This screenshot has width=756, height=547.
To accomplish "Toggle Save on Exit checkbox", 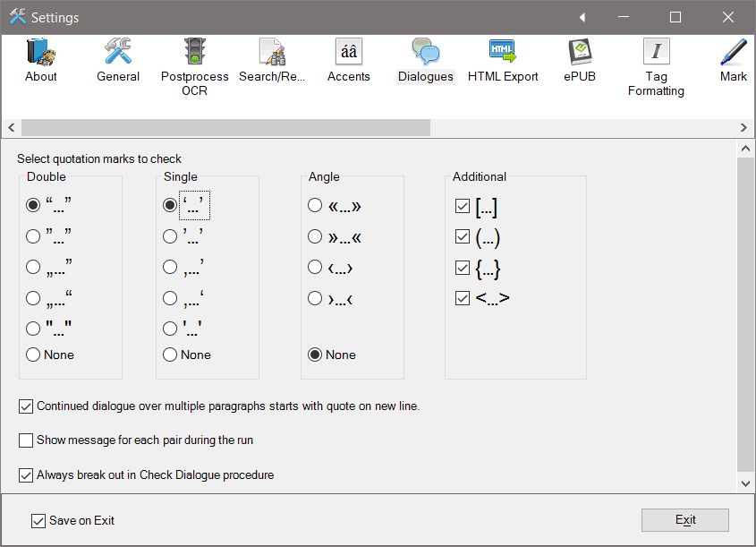I will [x=38, y=520].
